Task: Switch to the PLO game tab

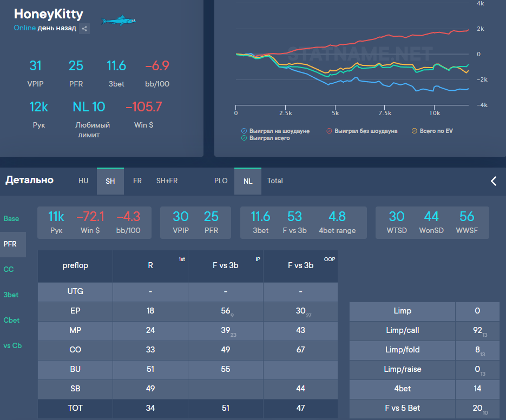Action: point(221,181)
